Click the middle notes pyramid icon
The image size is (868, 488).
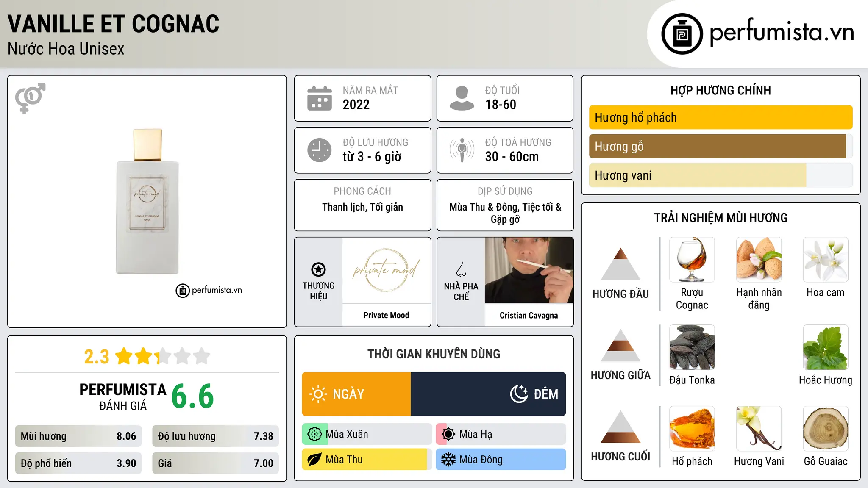[620, 346]
